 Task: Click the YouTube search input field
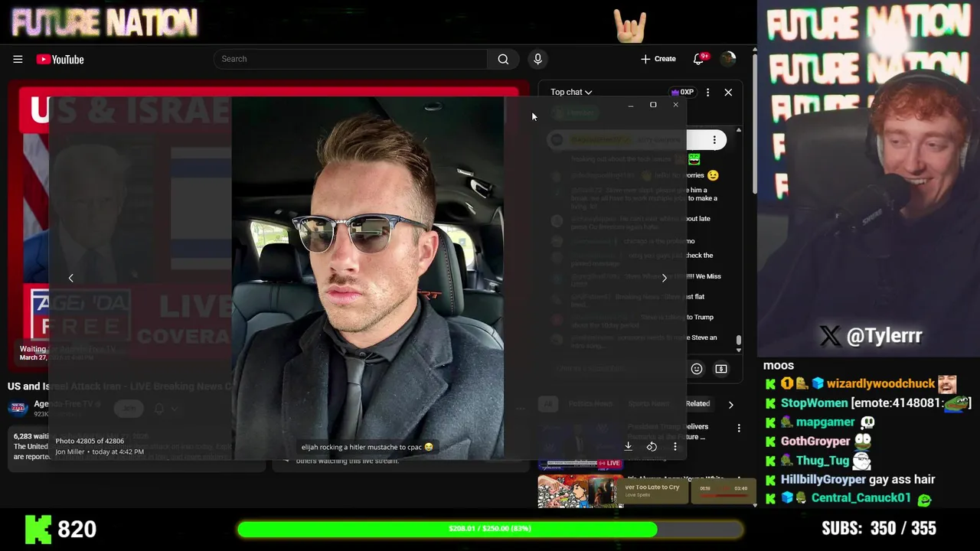point(351,59)
